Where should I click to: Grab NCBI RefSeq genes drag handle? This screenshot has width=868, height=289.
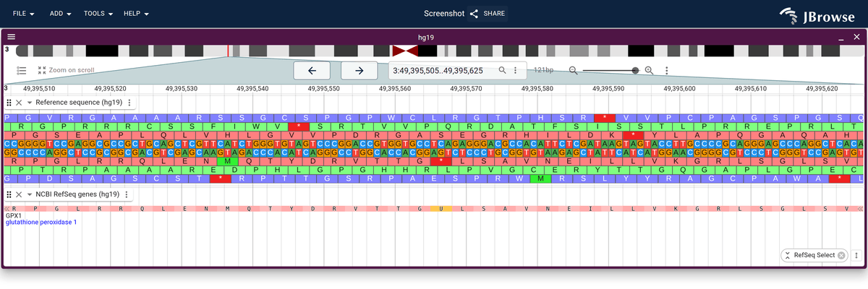pos(9,195)
